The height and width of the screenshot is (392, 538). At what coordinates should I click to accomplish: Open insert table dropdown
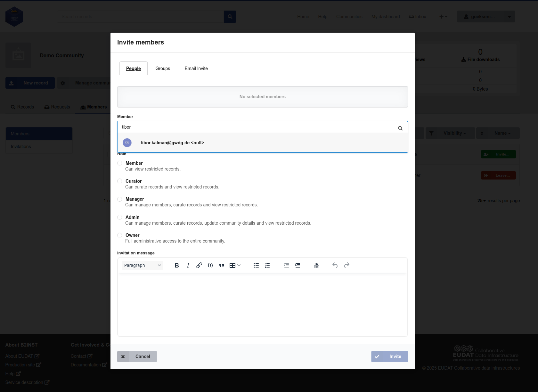[235, 265]
